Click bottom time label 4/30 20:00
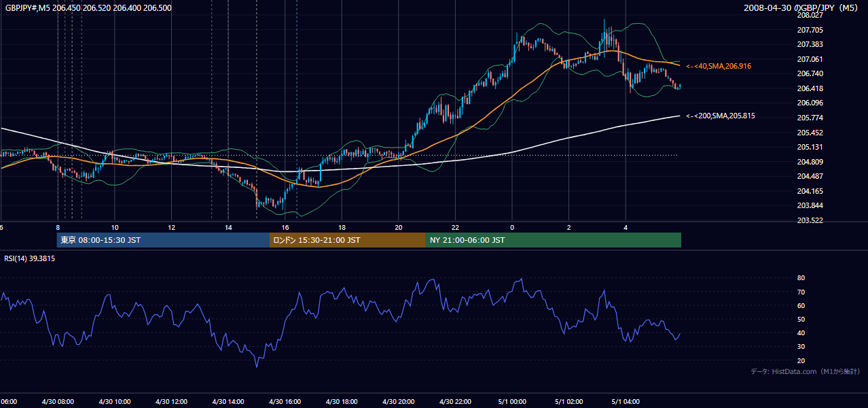868x408 pixels. (x=398, y=401)
